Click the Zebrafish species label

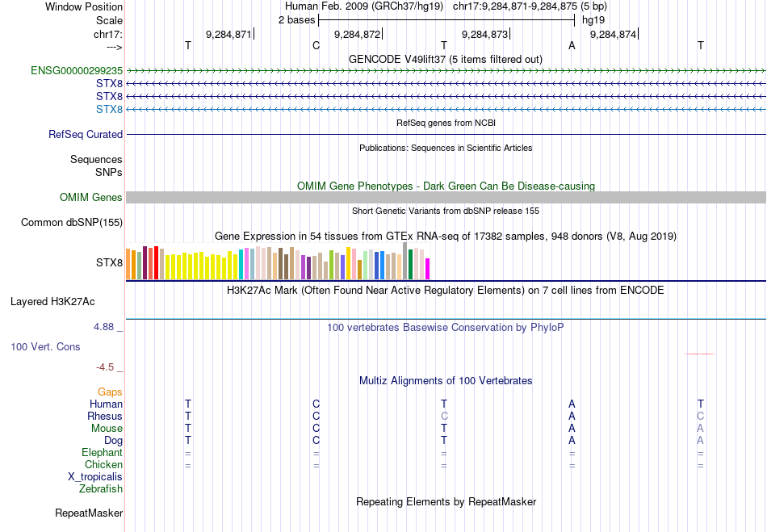pyautogui.click(x=101, y=488)
